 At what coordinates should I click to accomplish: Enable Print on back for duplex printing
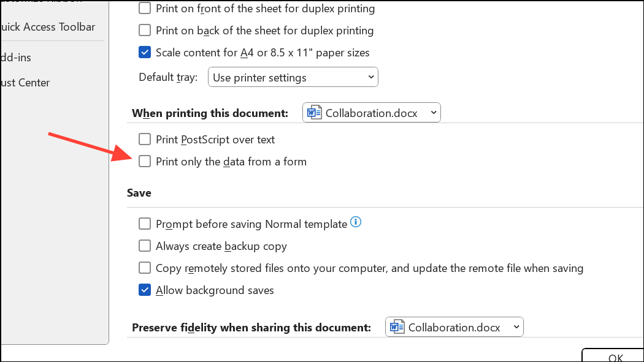tap(145, 30)
